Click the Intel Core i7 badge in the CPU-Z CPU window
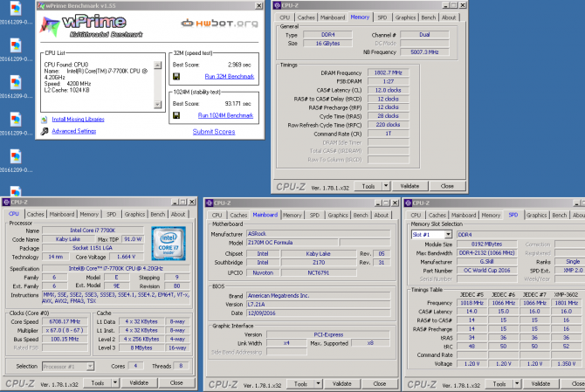The width and height of the screenshot is (585, 392). pyautogui.click(x=169, y=244)
